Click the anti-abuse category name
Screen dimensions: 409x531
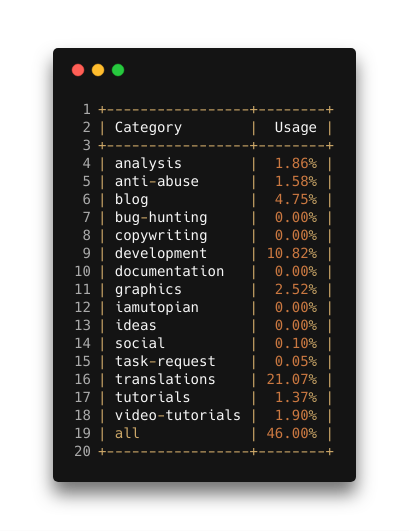(157, 181)
